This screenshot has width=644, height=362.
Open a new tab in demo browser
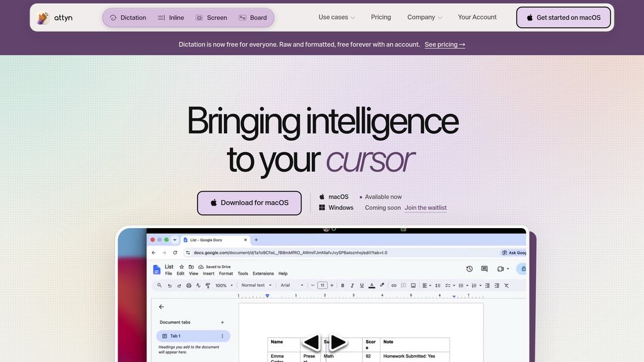(x=257, y=240)
